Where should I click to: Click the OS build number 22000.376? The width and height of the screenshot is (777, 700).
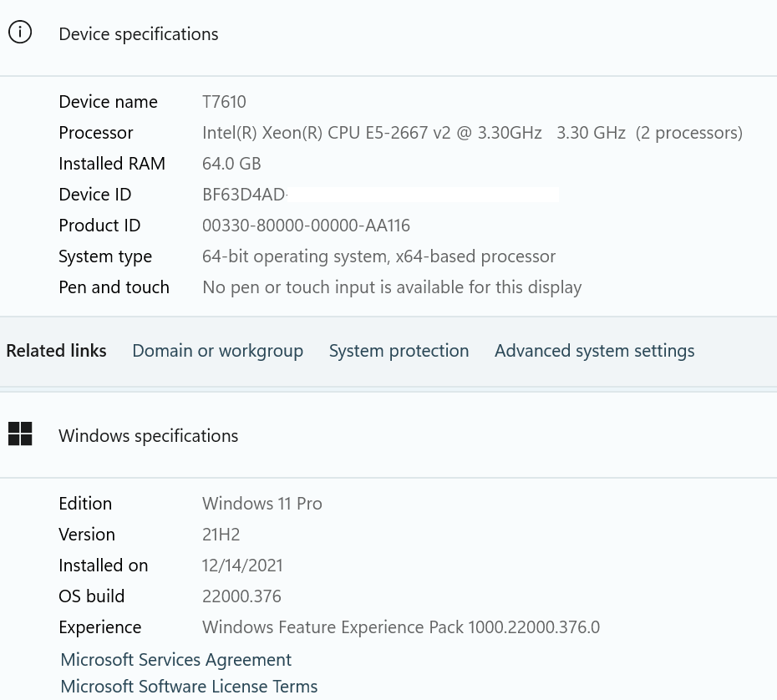[241, 596]
